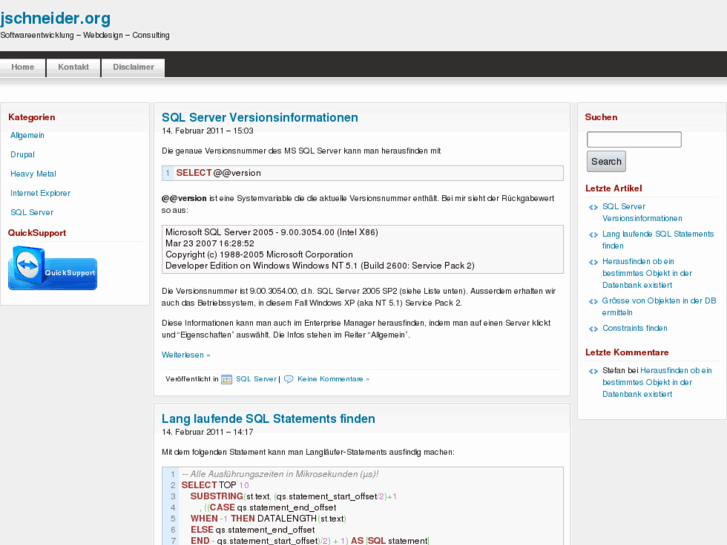This screenshot has height=545, width=727.
Task: Click the Weiterlesen link
Action: [185, 355]
